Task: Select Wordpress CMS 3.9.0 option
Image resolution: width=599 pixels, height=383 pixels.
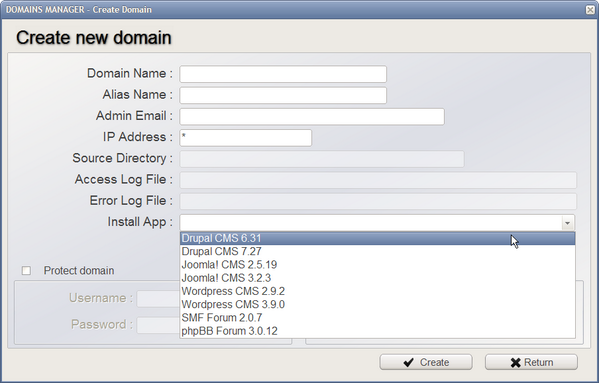Action: coord(377,304)
